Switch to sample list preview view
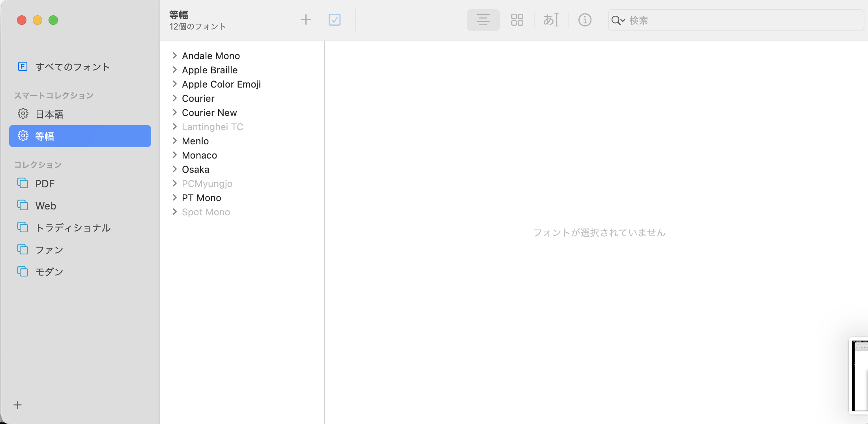This screenshot has height=424, width=868. pyautogui.click(x=483, y=20)
